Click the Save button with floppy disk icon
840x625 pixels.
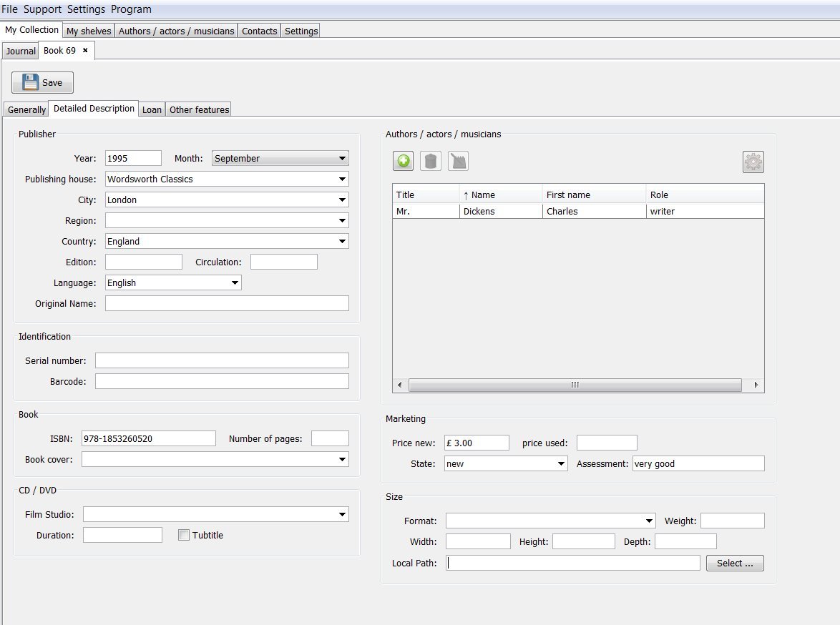(42, 82)
